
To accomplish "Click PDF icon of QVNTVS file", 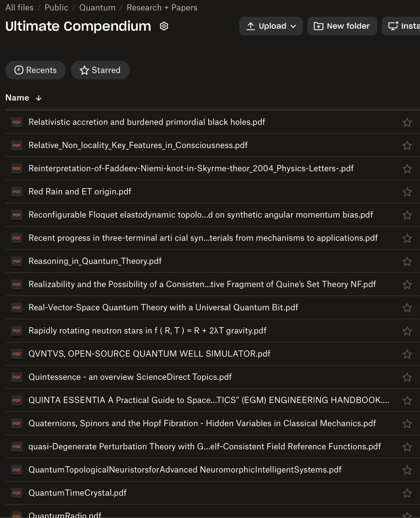I will [16, 354].
